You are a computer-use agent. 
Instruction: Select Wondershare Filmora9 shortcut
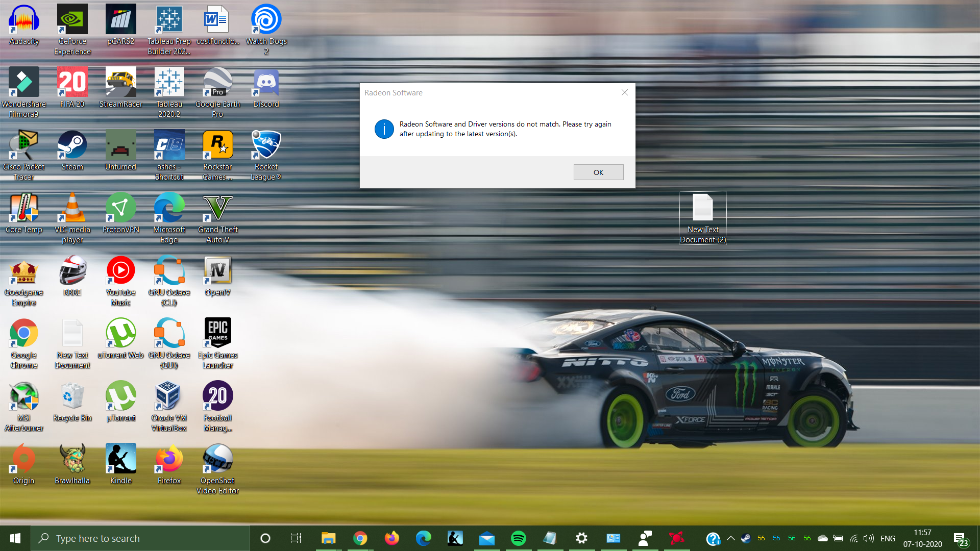pos(24,92)
